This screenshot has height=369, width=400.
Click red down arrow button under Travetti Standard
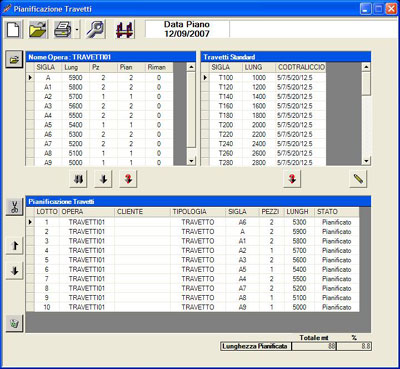(x=292, y=179)
